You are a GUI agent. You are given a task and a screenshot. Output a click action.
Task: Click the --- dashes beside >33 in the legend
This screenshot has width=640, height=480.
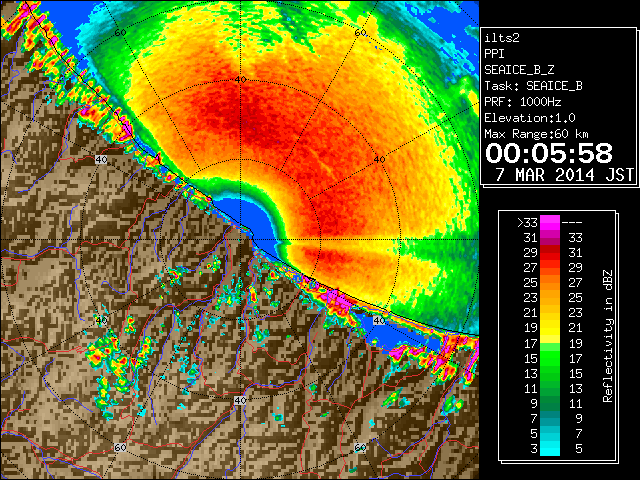point(572,223)
